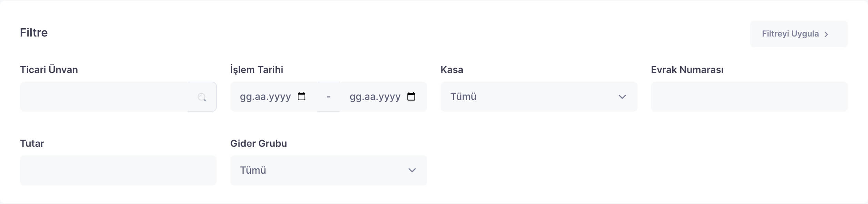Click the Filtre section heading
This screenshot has width=868, height=204.
[34, 32]
